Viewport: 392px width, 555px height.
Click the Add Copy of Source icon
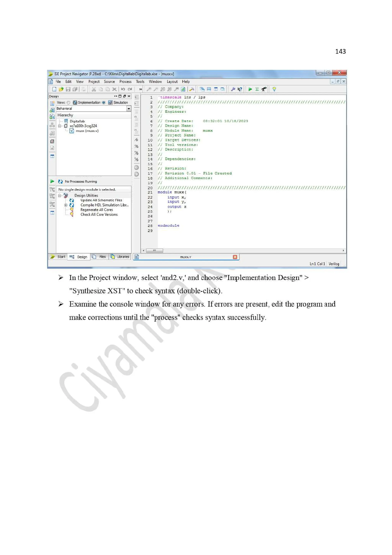point(52,116)
